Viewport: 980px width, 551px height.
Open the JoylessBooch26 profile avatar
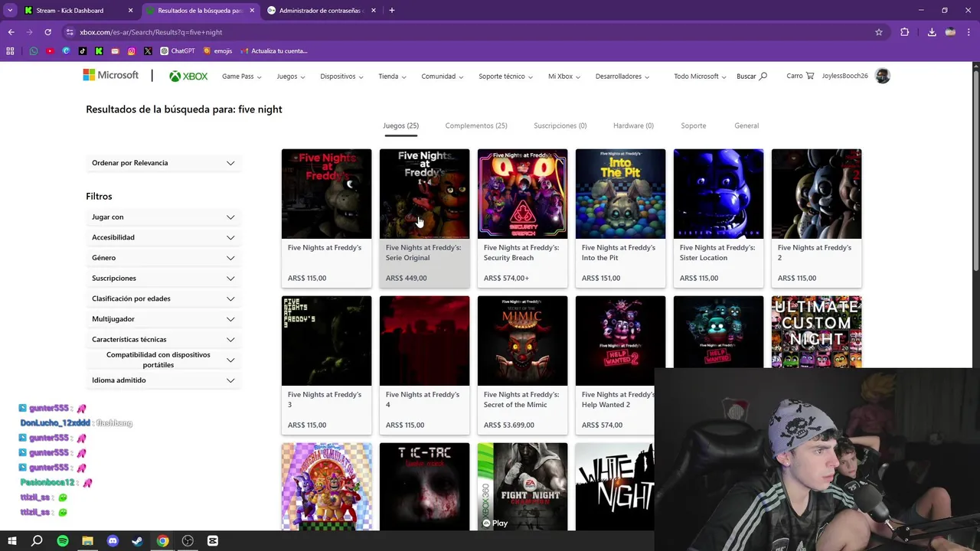883,76
